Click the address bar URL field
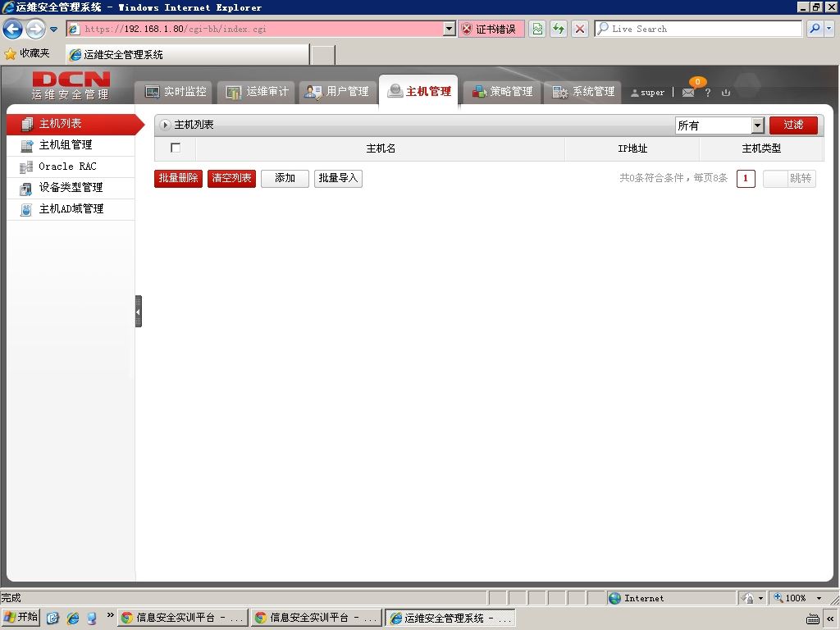840x630 pixels. point(256,29)
